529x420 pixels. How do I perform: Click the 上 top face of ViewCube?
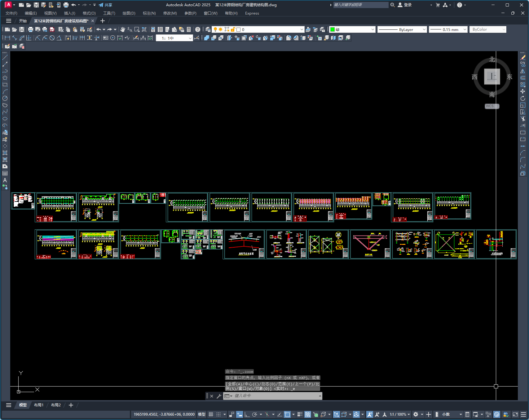click(492, 77)
